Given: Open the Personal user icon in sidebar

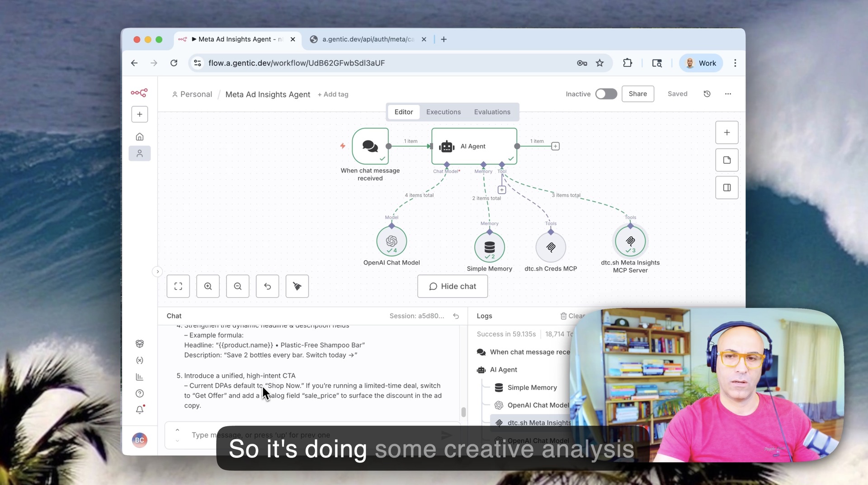Looking at the screenshot, I should point(140,154).
